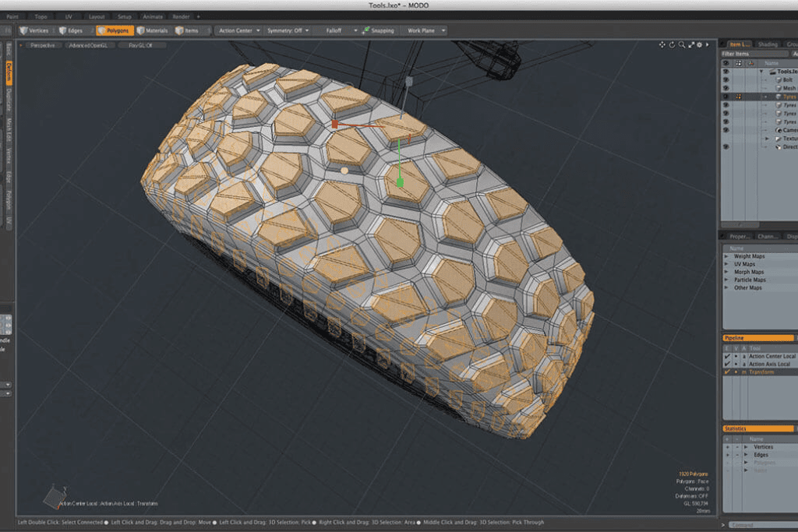This screenshot has height=532, width=798.
Task: Click the selected Tyres row mode icon
Action: tap(738, 97)
